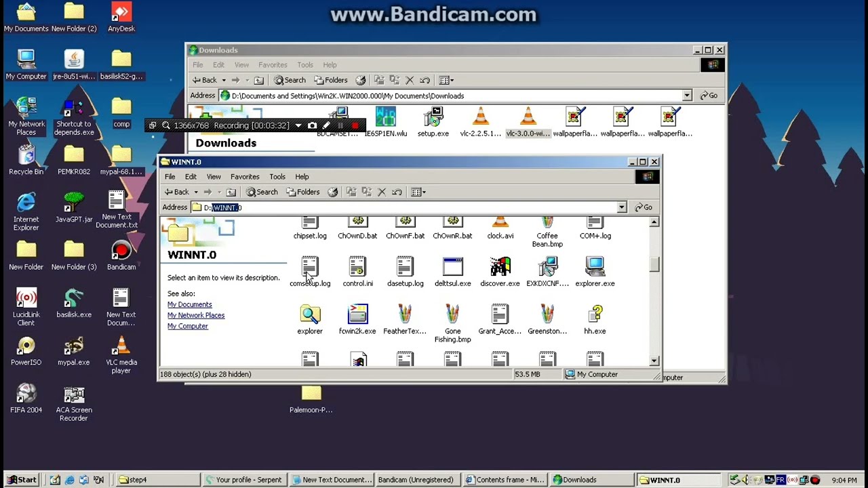Open the Palemoon-P folder on desktop

(x=311, y=399)
